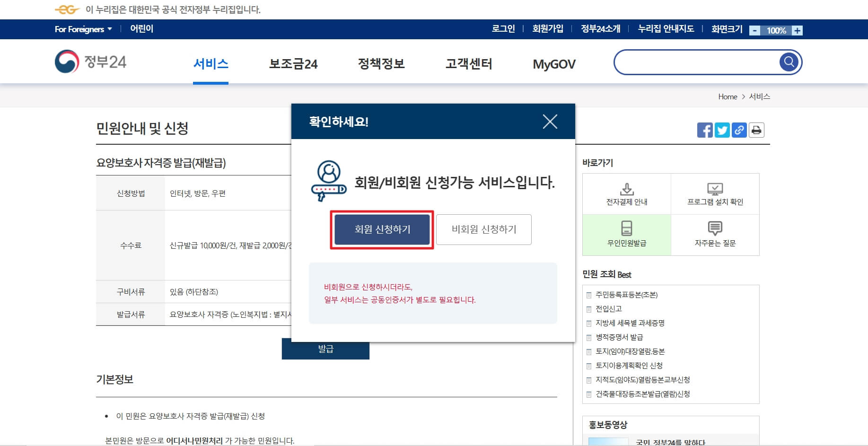The image size is (868, 446).
Task: Open the MyGOV menu
Action: (554, 64)
